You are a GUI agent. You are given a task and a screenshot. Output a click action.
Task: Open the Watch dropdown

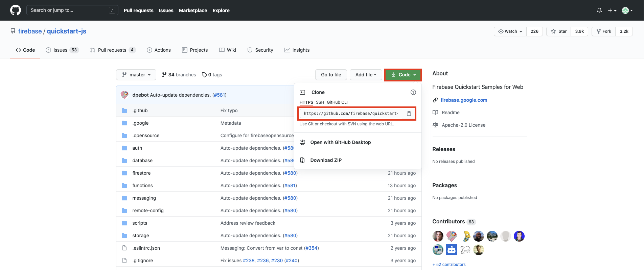click(510, 31)
